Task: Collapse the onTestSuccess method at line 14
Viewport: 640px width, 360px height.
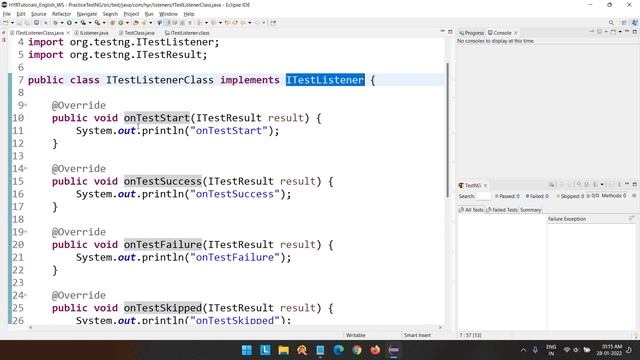Action: click(x=25, y=169)
